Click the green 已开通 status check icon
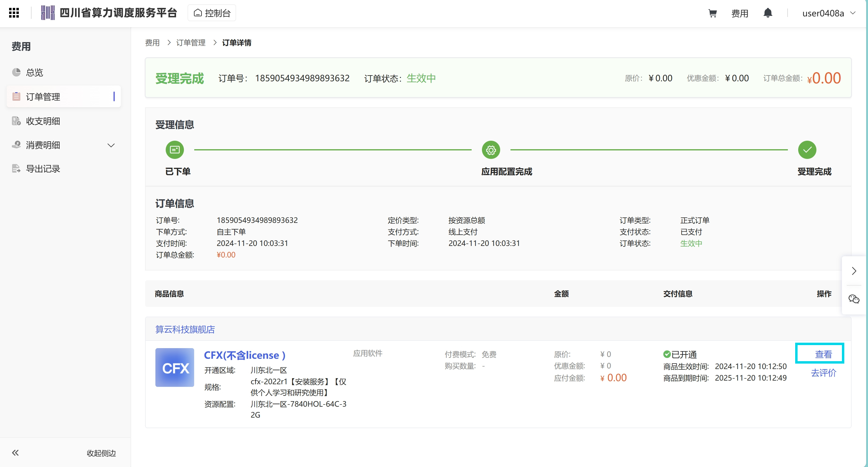 [x=666, y=354]
